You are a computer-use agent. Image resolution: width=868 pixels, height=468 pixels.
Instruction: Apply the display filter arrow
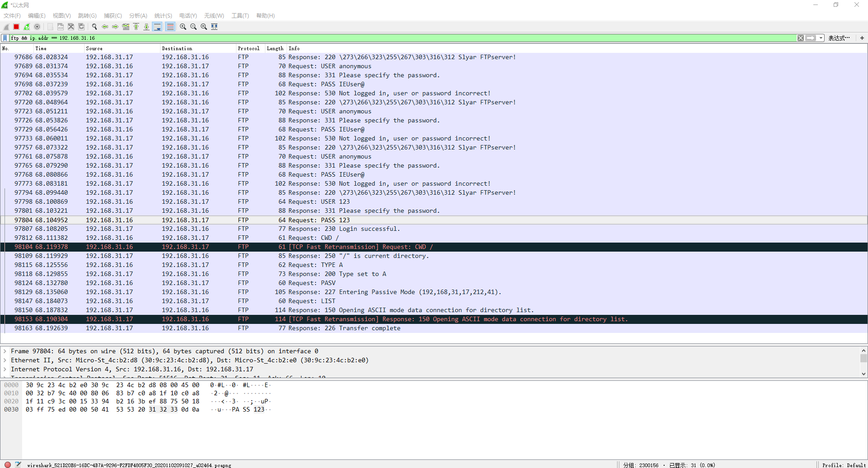click(x=811, y=38)
